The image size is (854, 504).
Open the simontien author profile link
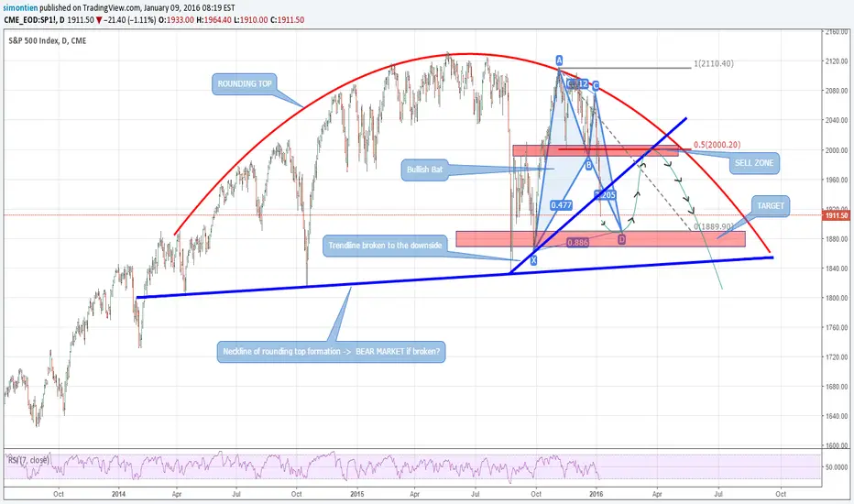pyautogui.click(x=20, y=7)
